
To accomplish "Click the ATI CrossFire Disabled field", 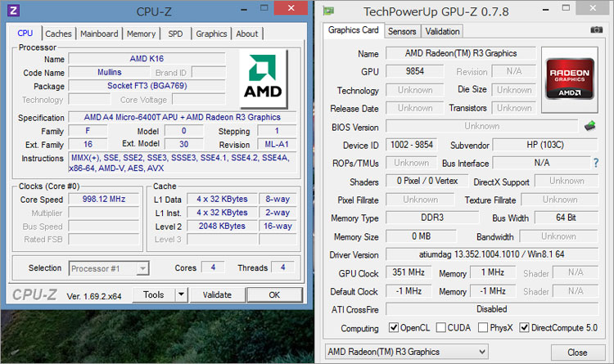I will pyautogui.click(x=492, y=309).
